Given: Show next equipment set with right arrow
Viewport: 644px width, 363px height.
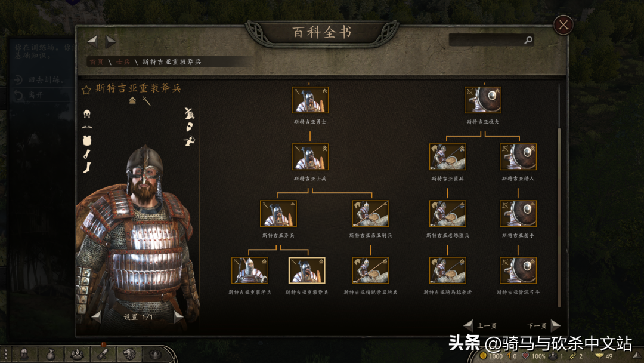Looking at the screenshot, I should [178, 316].
